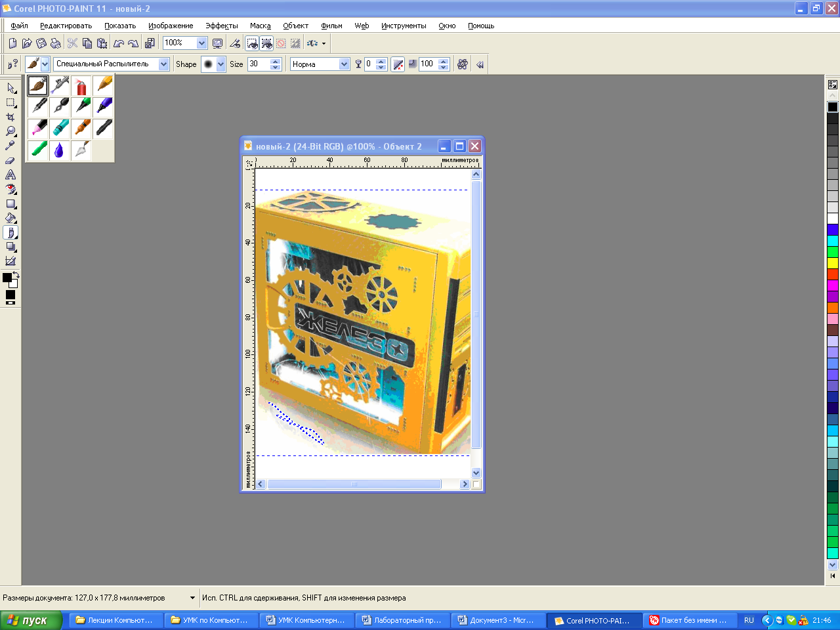The image size is (840, 630).
Task: Click the Print icon in toolbar
Action: click(x=56, y=43)
